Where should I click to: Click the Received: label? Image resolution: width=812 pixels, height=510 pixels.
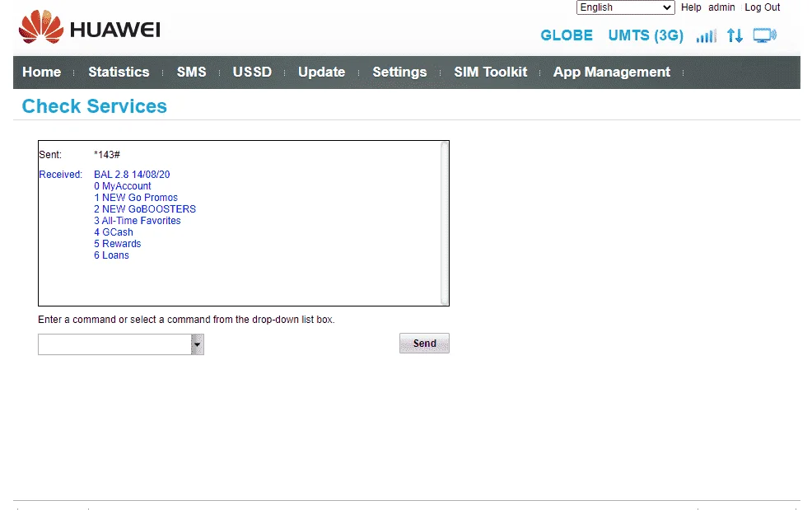tap(61, 175)
